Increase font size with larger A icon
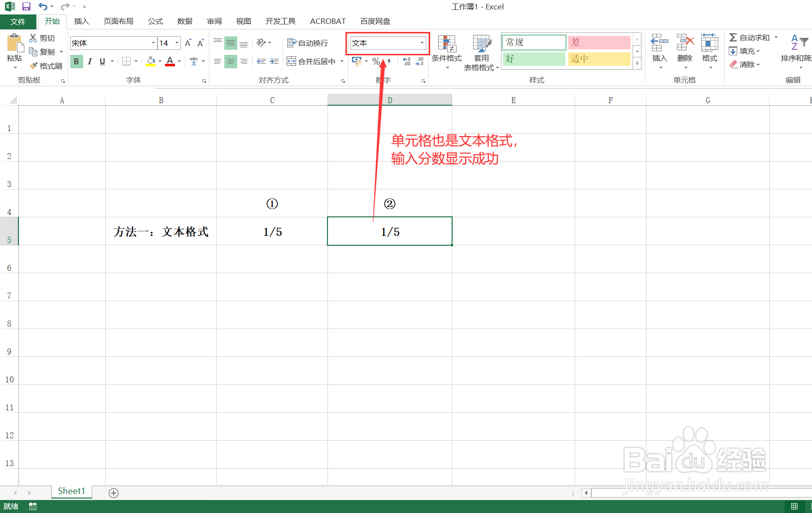Screen dimensions: 812x513 coord(188,43)
